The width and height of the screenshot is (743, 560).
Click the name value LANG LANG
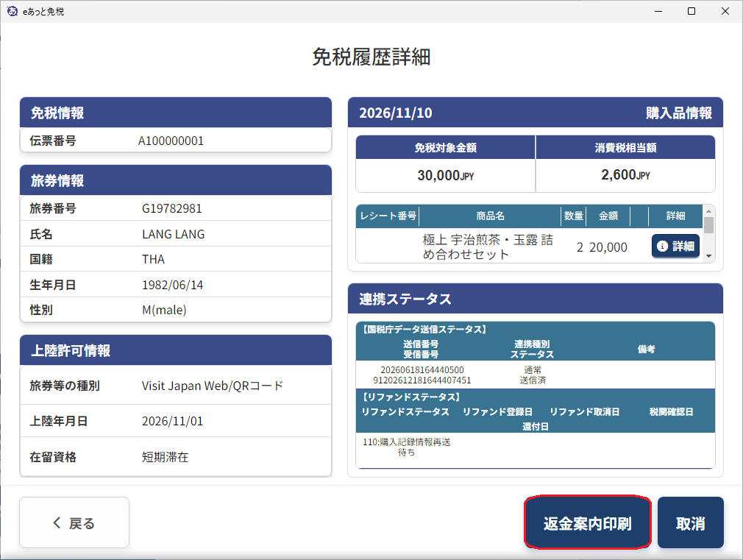click(x=174, y=234)
